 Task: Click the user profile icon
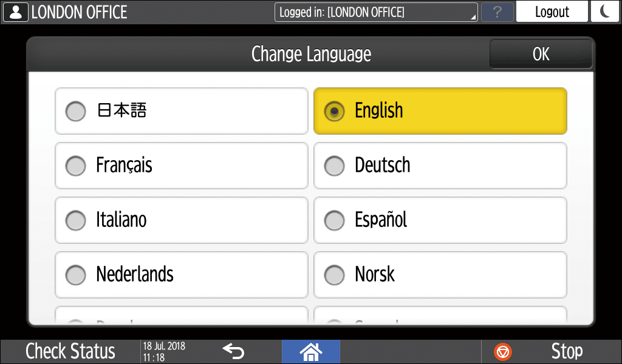point(15,12)
